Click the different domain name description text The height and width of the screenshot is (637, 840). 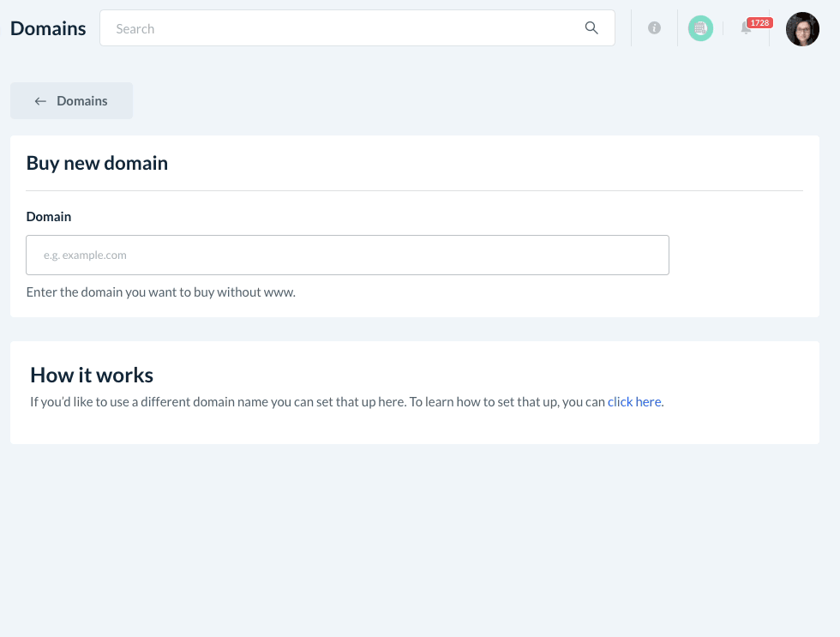point(317,401)
